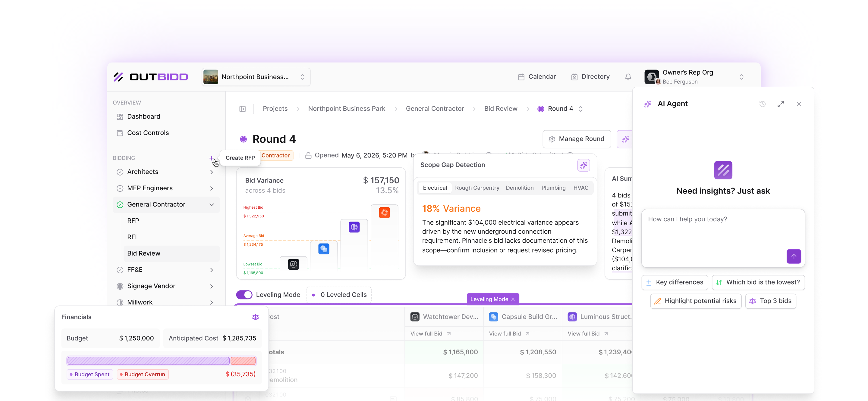Image resolution: width=868 pixels, height=401 pixels.
Task: Expand the FF&E section
Action: click(x=212, y=270)
